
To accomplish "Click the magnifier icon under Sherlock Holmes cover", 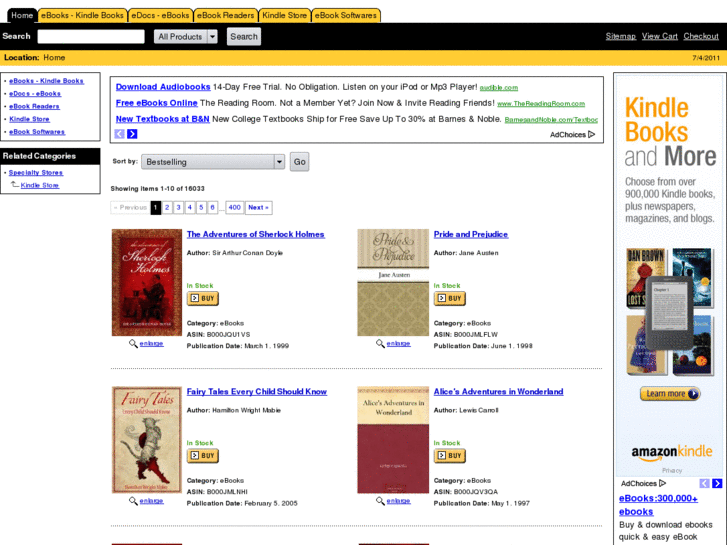I will click(x=133, y=343).
